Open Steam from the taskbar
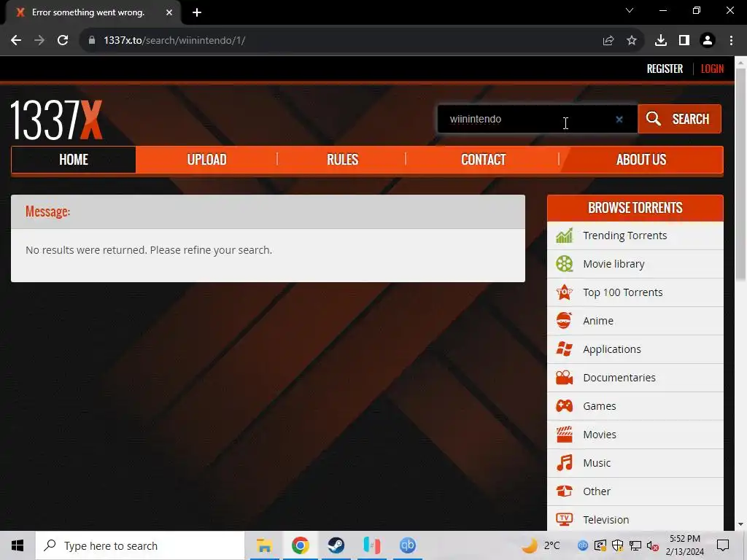 tap(336, 545)
